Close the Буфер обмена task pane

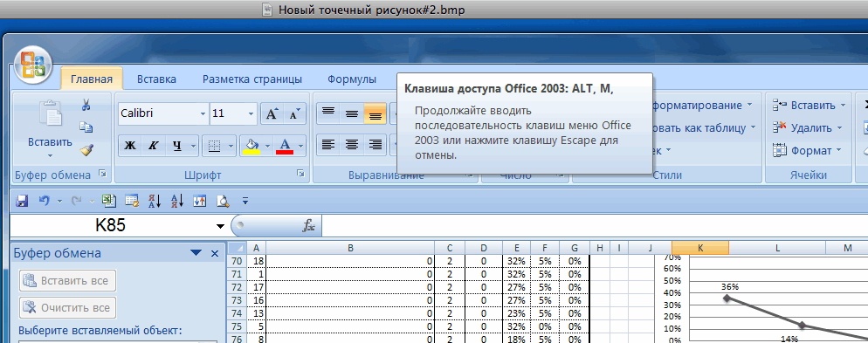click(215, 253)
